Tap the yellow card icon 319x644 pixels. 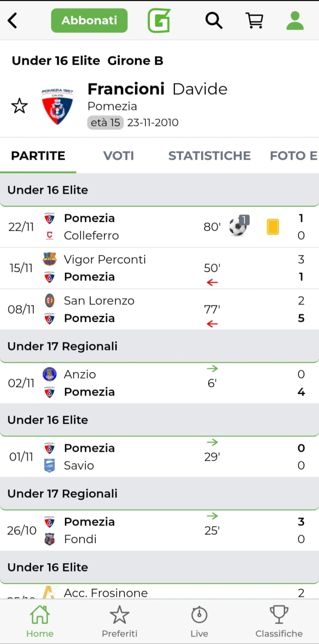point(273,227)
